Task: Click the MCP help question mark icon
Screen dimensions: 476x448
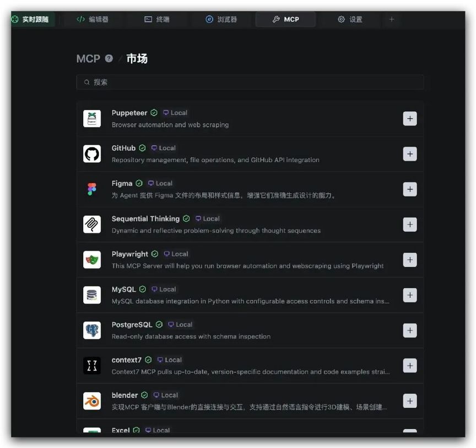Action: tap(109, 58)
